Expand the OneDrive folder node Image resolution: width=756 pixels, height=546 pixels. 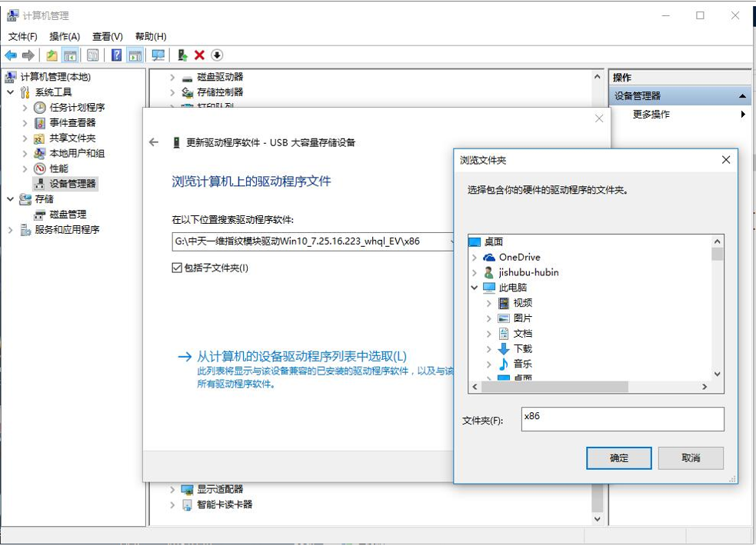tap(475, 258)
